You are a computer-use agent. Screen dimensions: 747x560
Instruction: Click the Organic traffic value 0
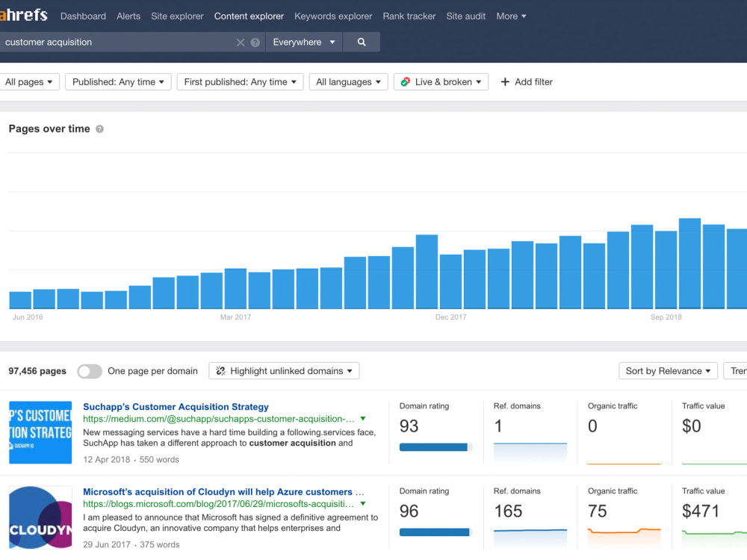(x=592, y=426)
